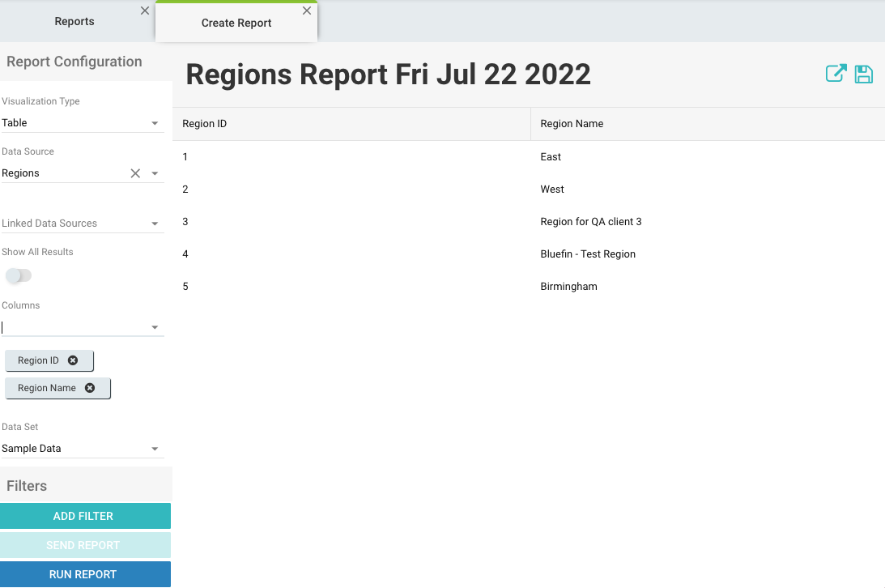
Task: Toggle the Show All Results switch
Action: (x=18, y=275)
